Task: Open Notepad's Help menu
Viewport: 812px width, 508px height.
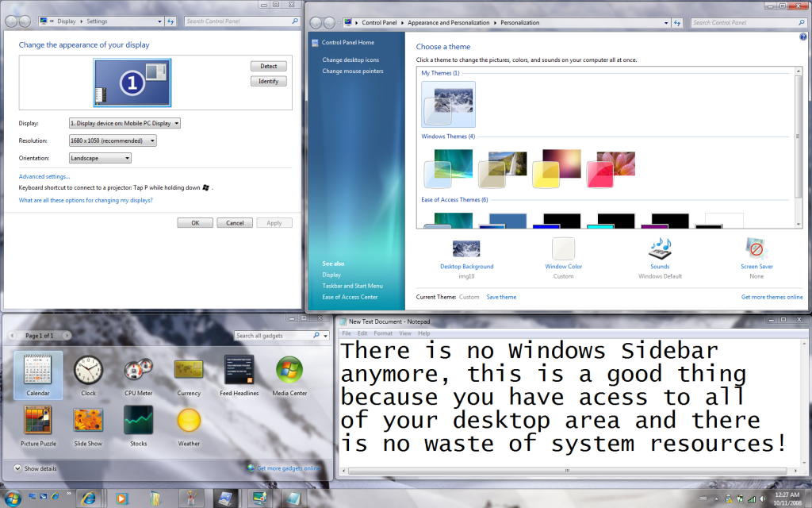Action: tap(424, 333)
